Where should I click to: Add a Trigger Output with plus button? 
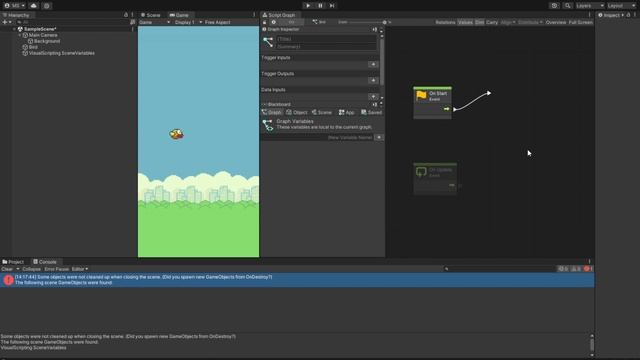(373, 80)
